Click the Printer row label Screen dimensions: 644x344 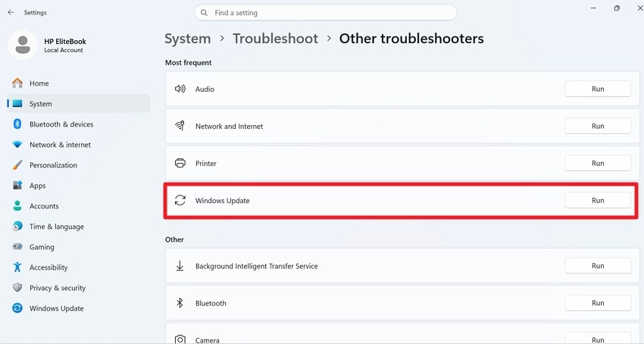click(206, 163)
